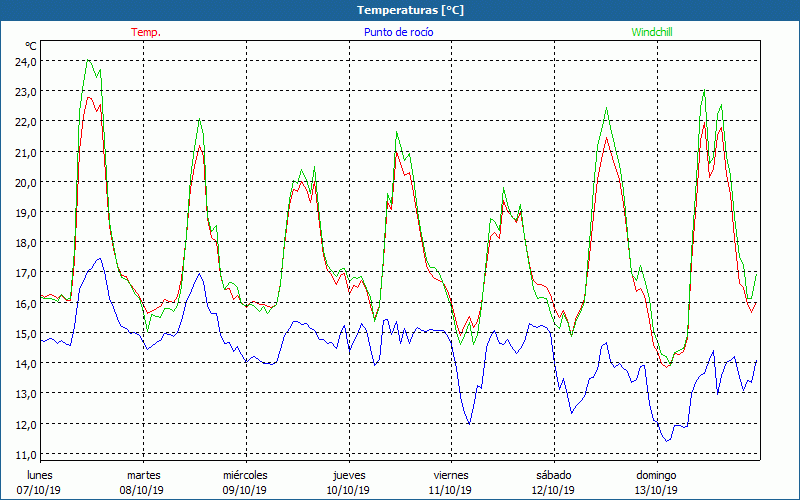The image size is (800, 500).
Task: Click the 'jueves' day label
Action: 349,475
